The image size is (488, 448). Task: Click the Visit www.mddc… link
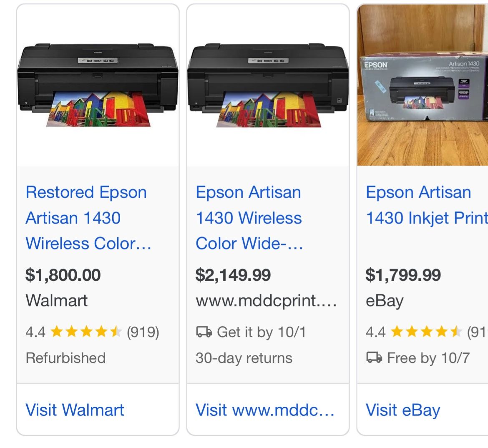click(x=265, y=410)
